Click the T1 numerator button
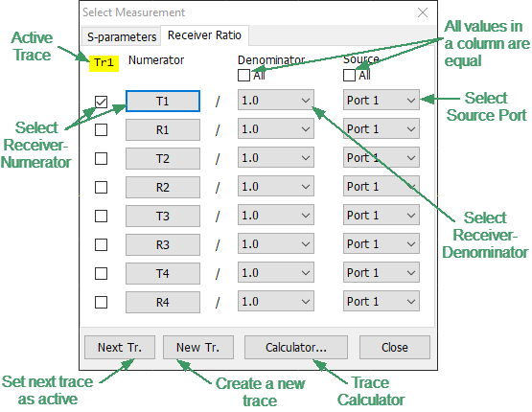Image resolution: width=532 pixels, height=412 pixels. click(x=163, y=101)
